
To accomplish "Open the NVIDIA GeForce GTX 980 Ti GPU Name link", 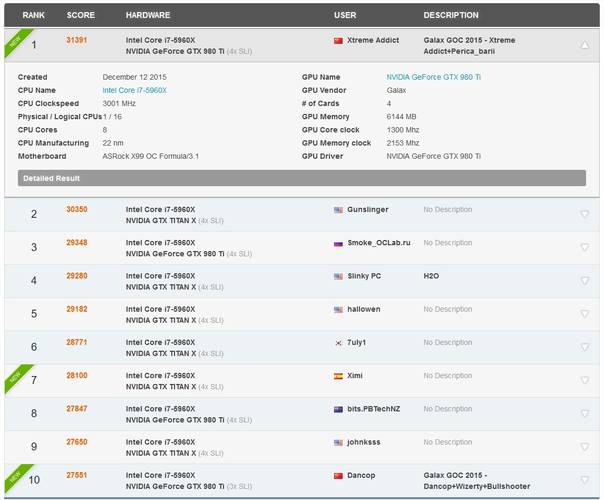I will point(434,77).
